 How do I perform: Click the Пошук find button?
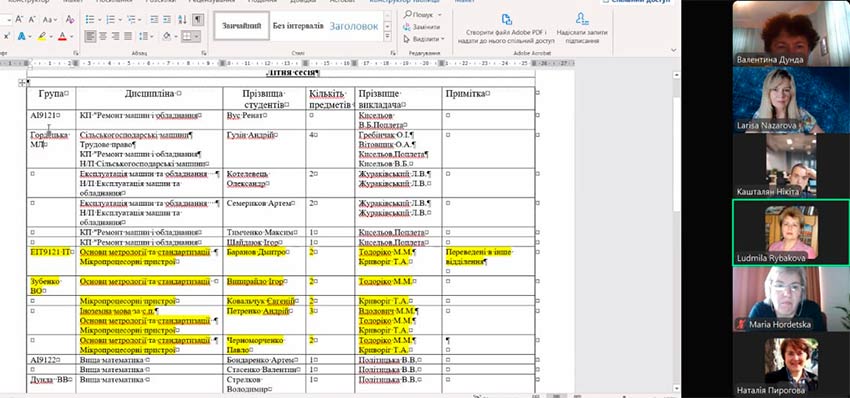click(418, 15)
